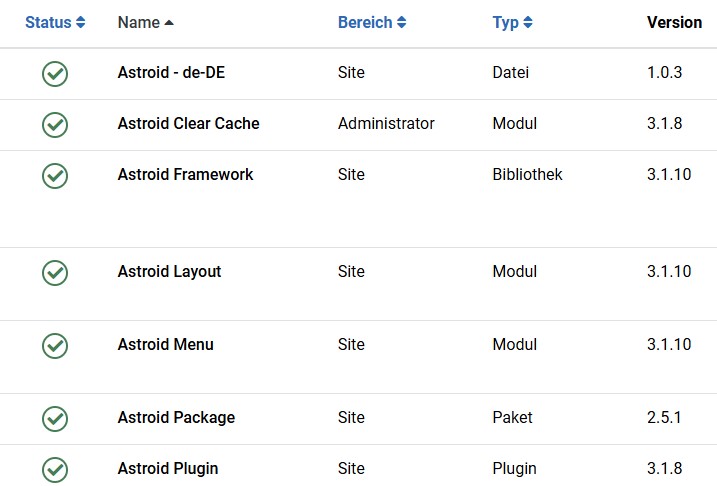Click the Astroid Menu extension name
The image size is (717, 486).
pos(166,344)
